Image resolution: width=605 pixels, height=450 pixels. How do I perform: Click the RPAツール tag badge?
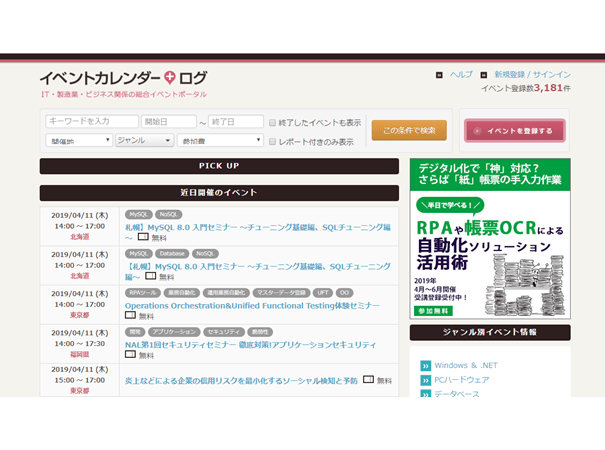coord(142,293)
